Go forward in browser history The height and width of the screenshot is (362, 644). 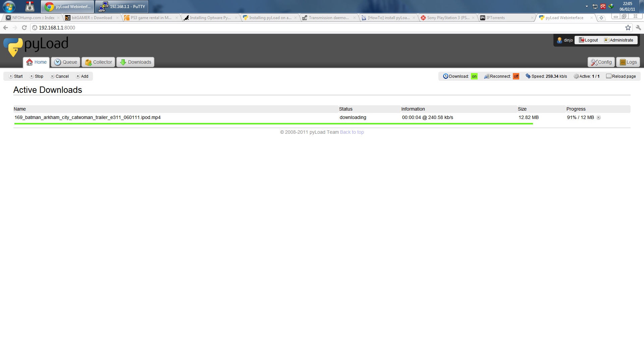tap(15, 28)
